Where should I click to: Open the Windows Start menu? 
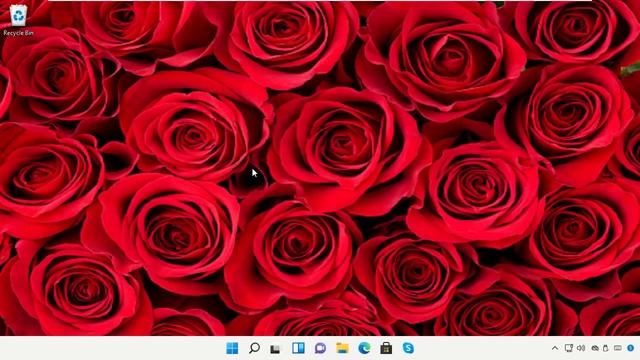(x=232, y=348)
